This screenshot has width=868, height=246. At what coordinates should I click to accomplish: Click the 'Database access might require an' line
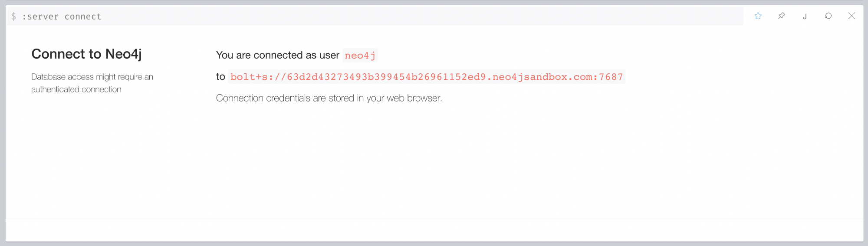pyautogui.click(x=92, y=77)
